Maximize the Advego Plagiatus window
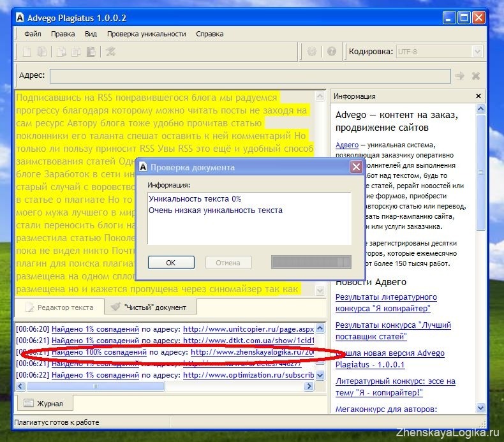 pyautogui.click(x=464, y=18)
